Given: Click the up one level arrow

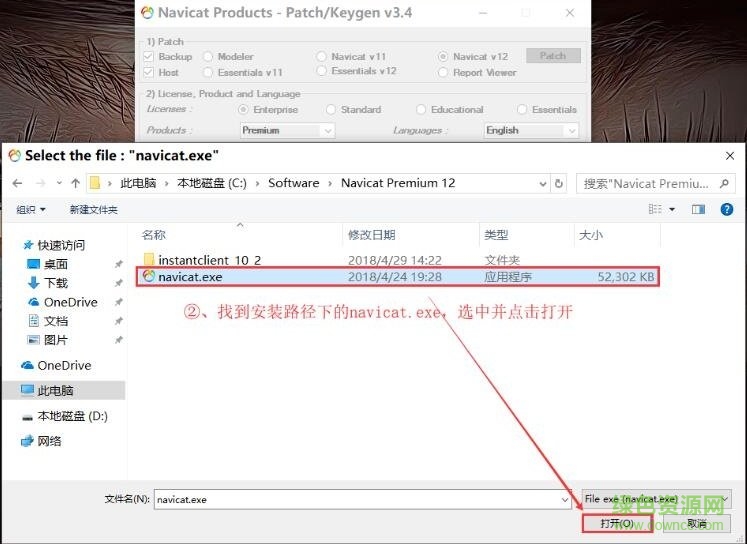Looking at the screenshot, I should (75, 183).
